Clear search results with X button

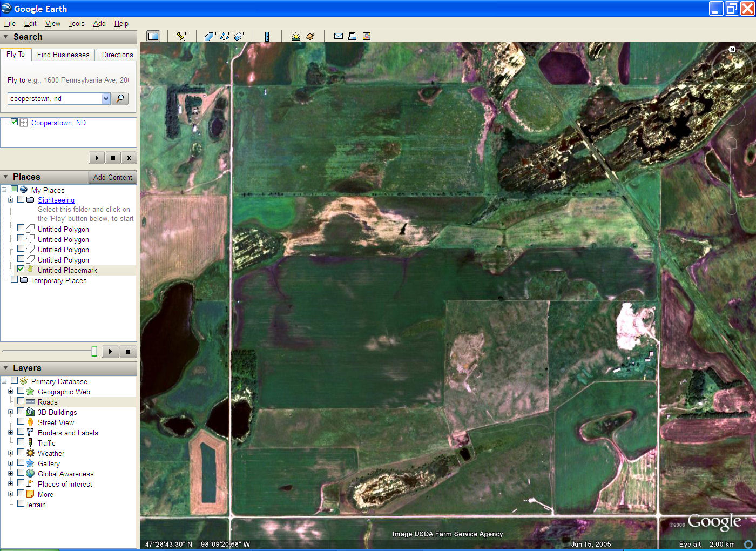(129, 158)
